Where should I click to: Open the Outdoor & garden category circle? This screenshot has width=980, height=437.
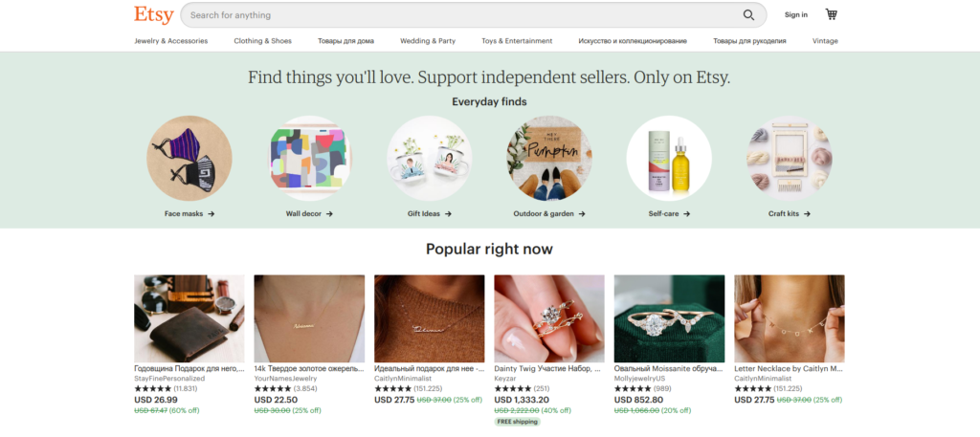point(548,158)
